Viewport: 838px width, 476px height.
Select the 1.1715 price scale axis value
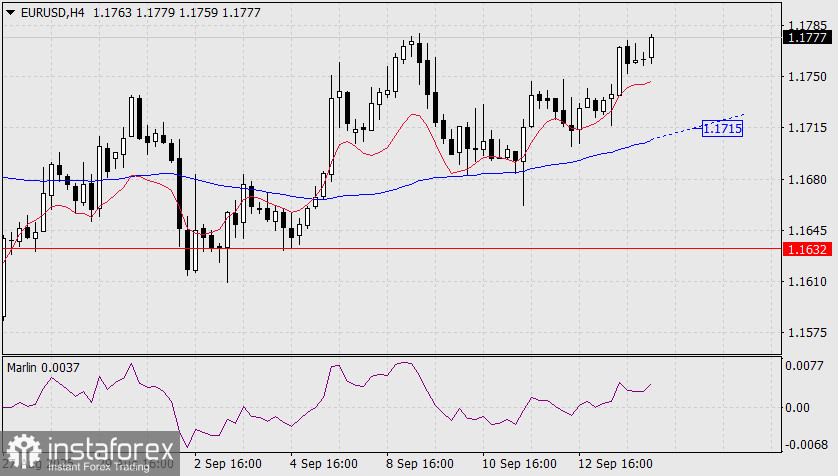click(808, 128)
